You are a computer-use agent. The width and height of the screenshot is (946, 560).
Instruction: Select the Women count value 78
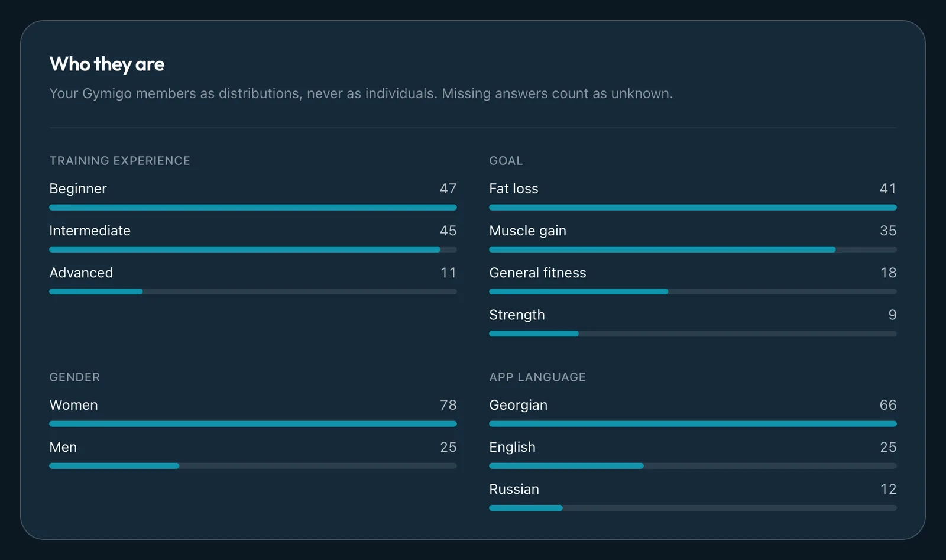[x=448, y=405]
